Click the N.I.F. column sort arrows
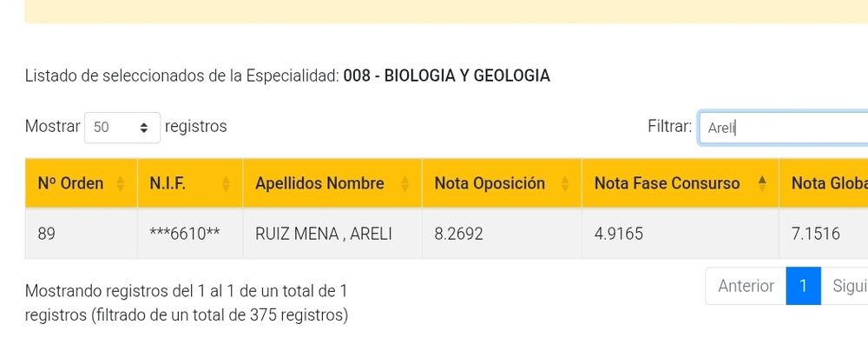The width and height of the screenshot is (868, 344). [226, 183]
